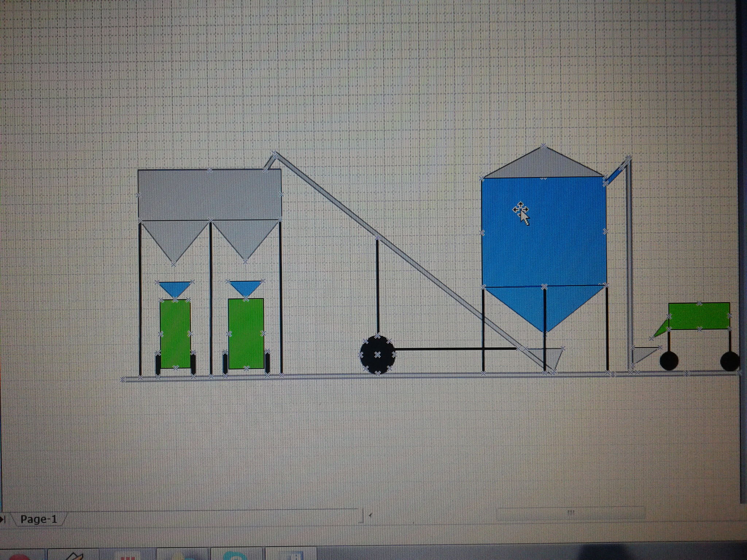Open the pencil app in taskbar
747x560 pixels.
coord(75,556)
